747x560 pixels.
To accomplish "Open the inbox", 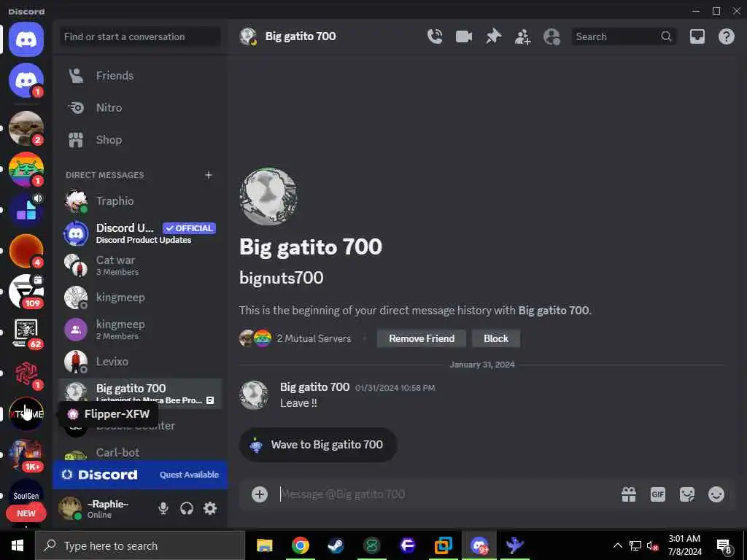I will coord(697,36).
